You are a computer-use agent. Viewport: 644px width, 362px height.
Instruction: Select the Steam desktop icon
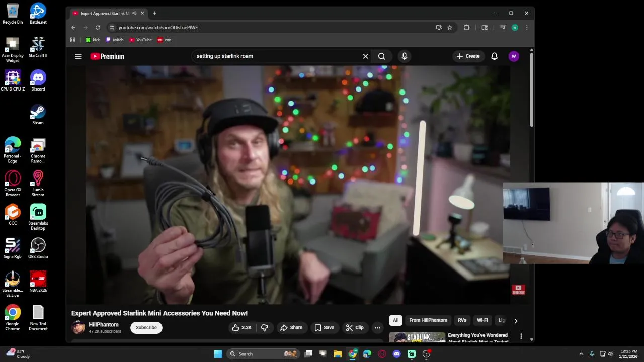(38, 114)
